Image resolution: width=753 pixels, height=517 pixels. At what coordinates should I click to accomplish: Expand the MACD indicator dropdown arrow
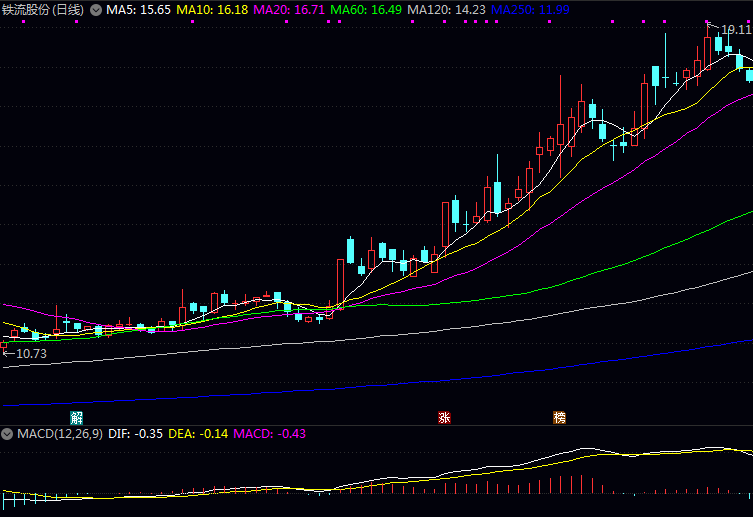pyautogui.click(x=7, y=434)
